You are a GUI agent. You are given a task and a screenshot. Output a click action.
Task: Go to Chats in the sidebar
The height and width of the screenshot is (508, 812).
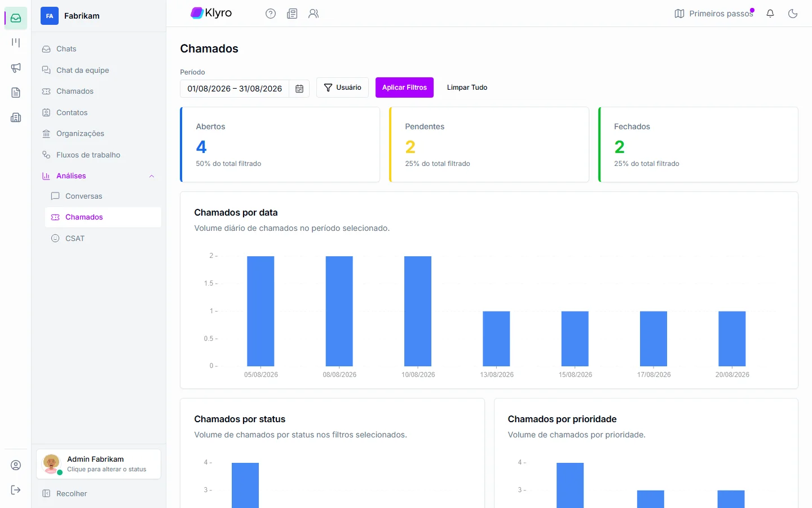[99, 49]
